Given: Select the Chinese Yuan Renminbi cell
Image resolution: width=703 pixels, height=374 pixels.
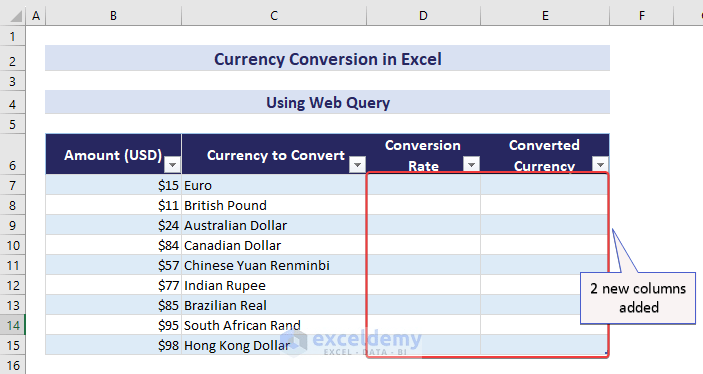Looking at the screenshot, I should click(274, 265).
